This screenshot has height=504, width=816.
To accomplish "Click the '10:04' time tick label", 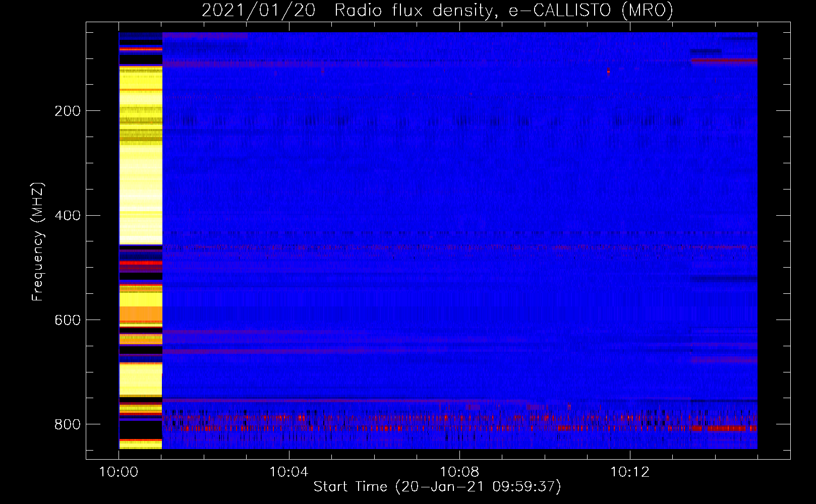I will [288, 472].
